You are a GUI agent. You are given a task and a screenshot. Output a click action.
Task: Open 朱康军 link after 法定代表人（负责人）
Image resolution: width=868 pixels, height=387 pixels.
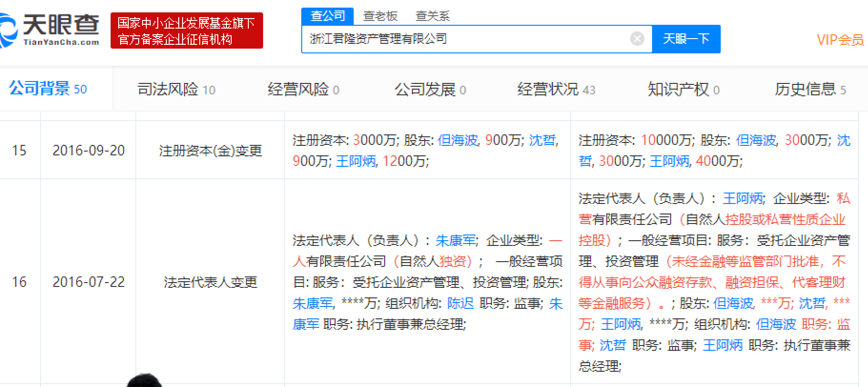tap(456, 240)
